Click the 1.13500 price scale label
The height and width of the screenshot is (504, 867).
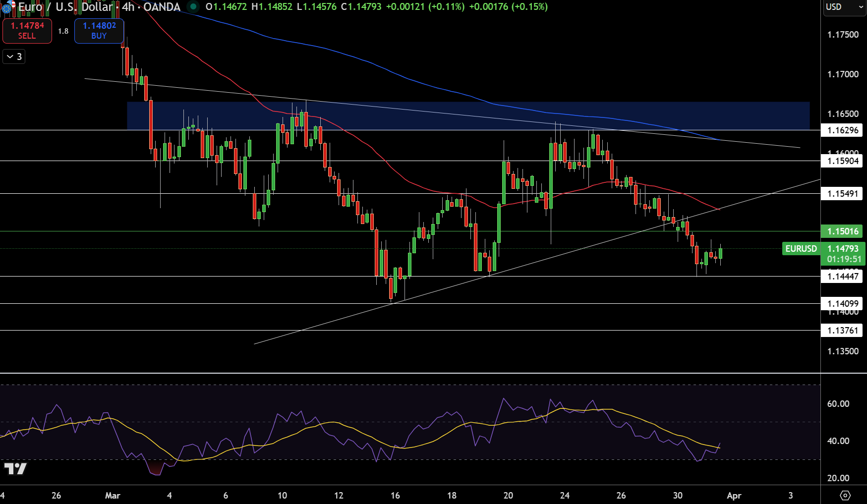click(843, 351)
